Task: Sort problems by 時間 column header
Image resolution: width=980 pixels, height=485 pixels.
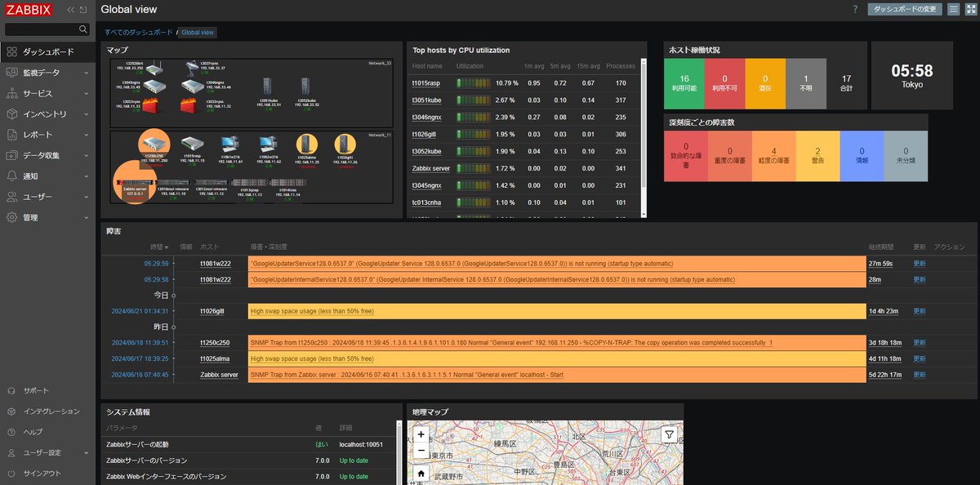Action: 159,247
